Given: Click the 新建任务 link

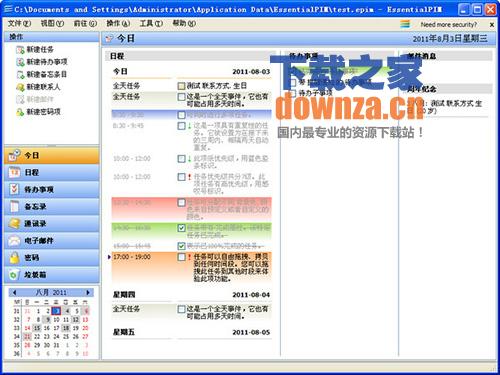Looking at the screenshot, I should tap(40, 50).
